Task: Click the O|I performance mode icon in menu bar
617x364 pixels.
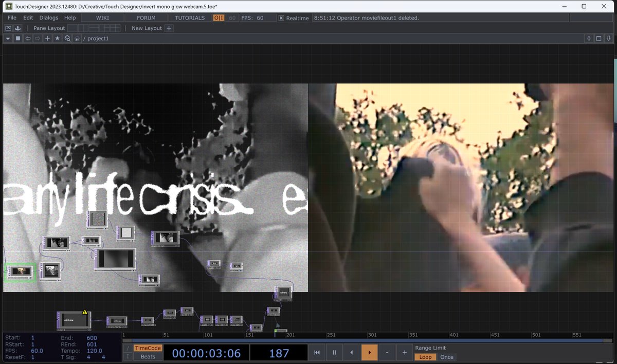Action: tap(218, 17)
